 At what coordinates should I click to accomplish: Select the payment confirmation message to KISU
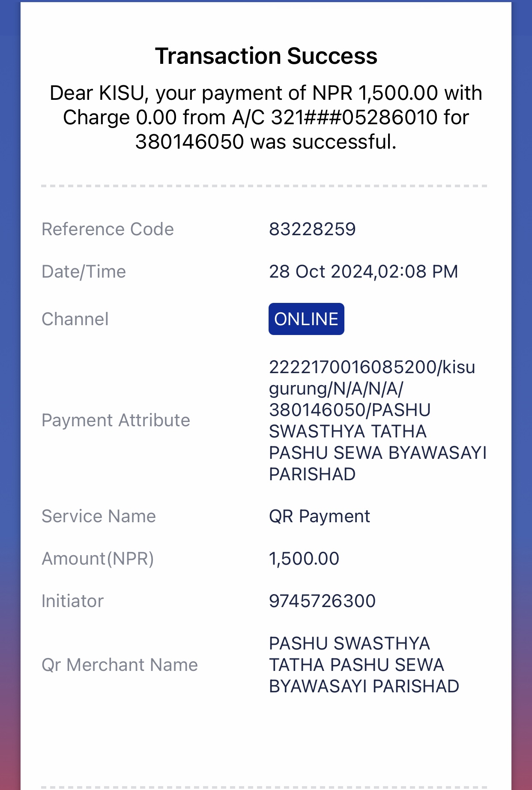(x=266, y=117)
